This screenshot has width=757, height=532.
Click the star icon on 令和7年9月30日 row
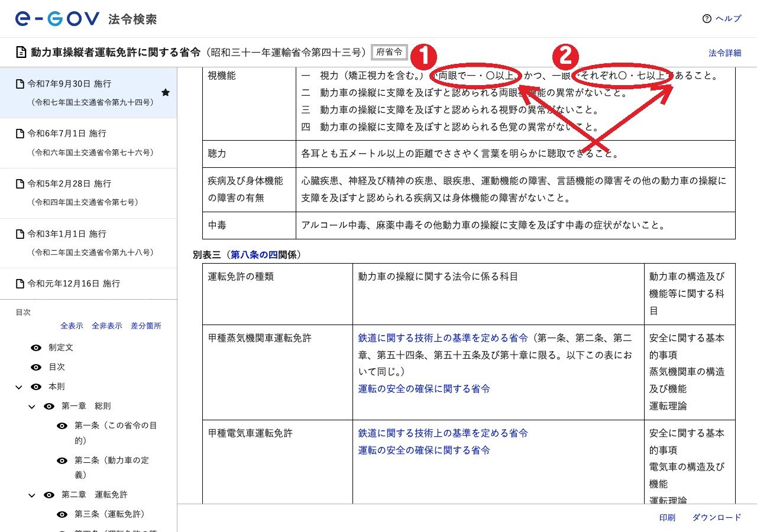pyautogui.click(x=166, y=93)
